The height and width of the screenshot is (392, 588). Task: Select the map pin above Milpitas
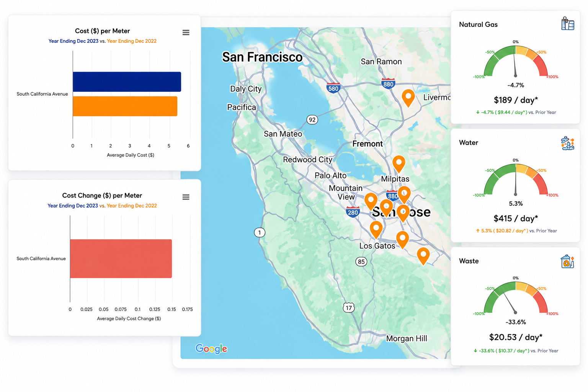point(399,165)
